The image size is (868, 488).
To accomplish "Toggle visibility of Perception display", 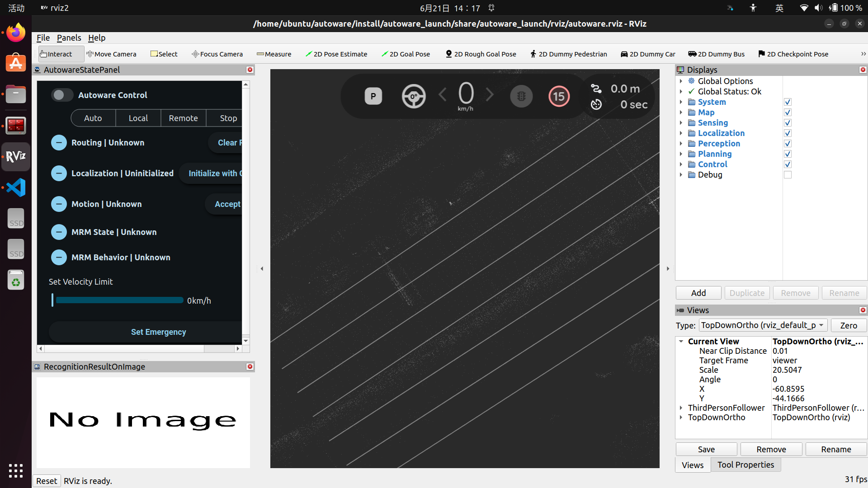I will pyautogui.click(x=788, y=144).
